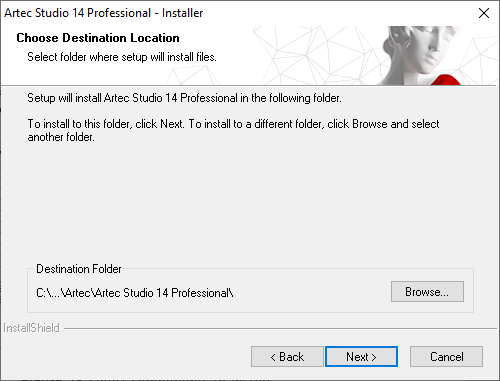Viewport: 500px width, 381px height.
Task: Click the red garment in the banner
Action: click(446, 80)
